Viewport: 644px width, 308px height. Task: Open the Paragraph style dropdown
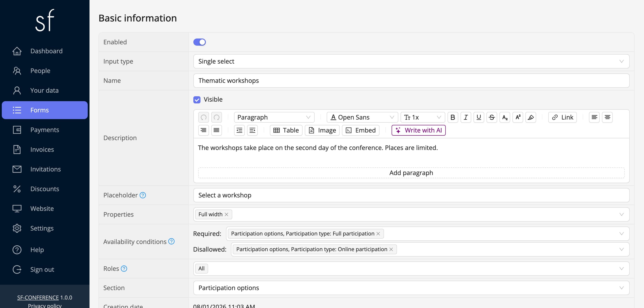274,117
